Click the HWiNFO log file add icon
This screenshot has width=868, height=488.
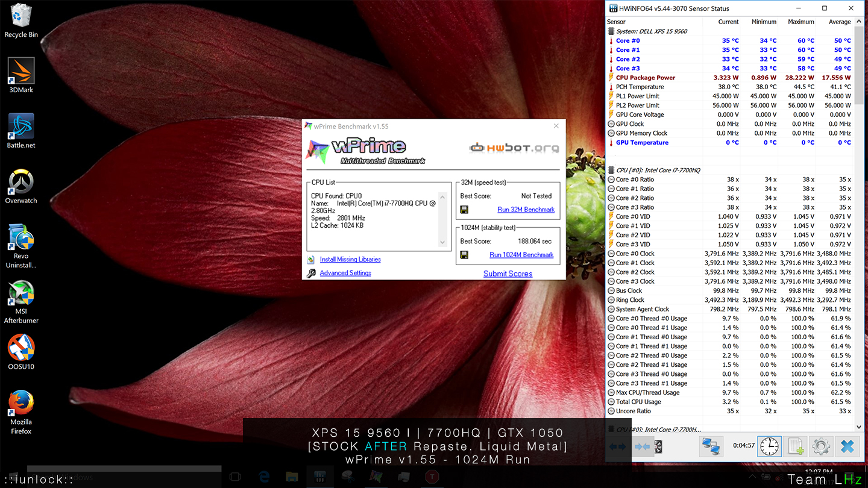coord(796,446)
